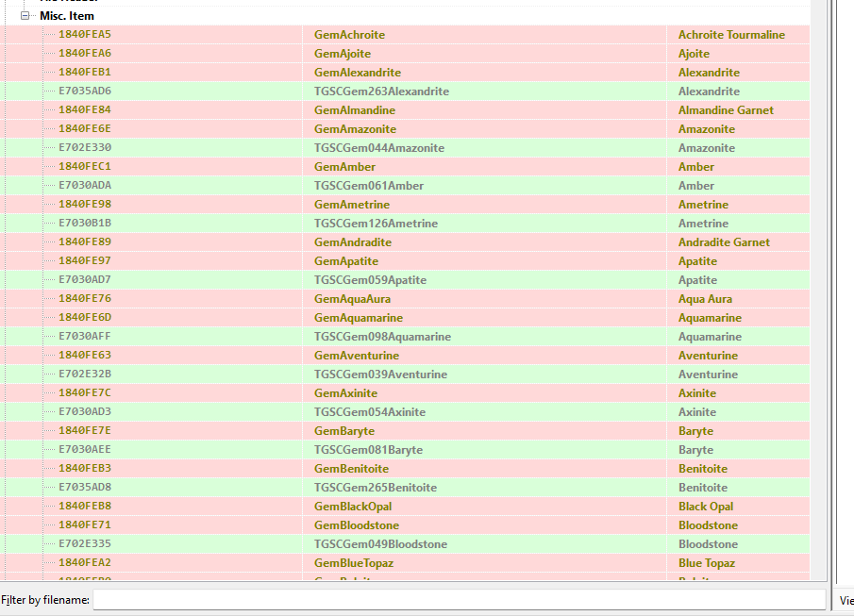Select record 1840FEA2
Screen dimensions: 854x616
pyautogui.click(x=84, y=562)
